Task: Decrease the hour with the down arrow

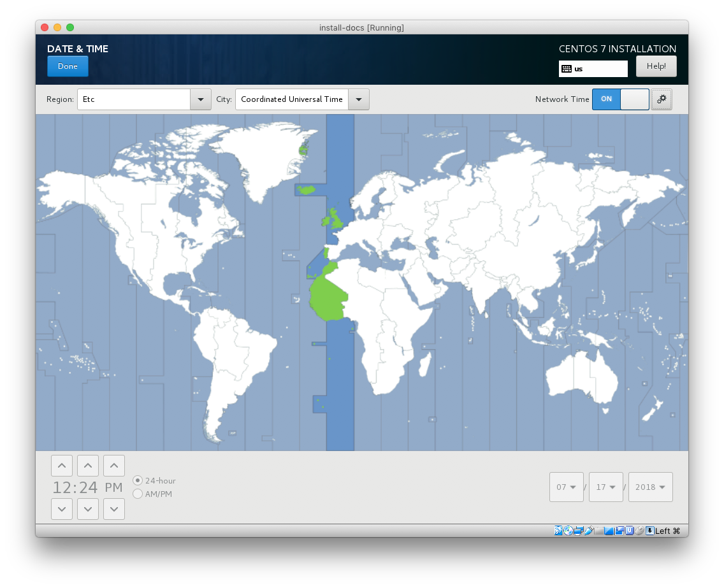Action: [62, 509]
